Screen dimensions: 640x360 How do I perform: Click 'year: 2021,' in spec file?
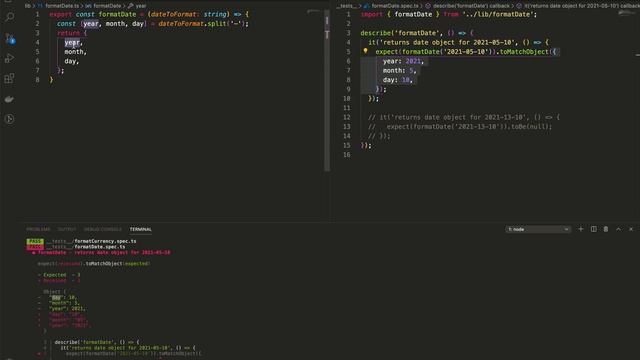pyautogui.click(x=403, y=61)
